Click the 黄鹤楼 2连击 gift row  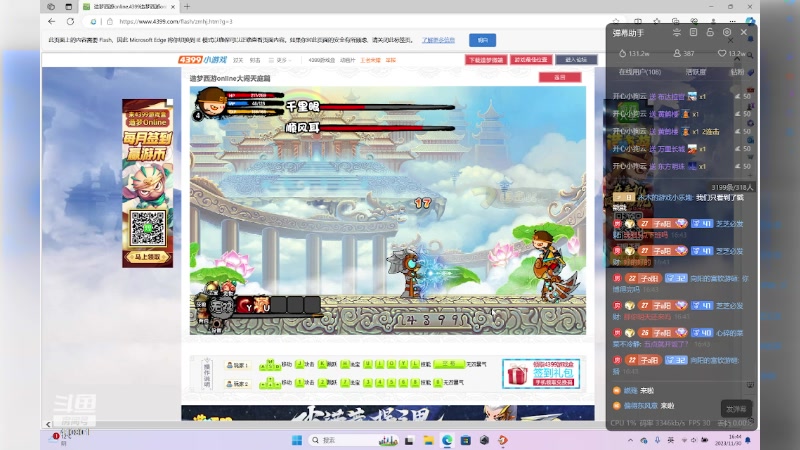pyautogui.click(x=681, y=132)
